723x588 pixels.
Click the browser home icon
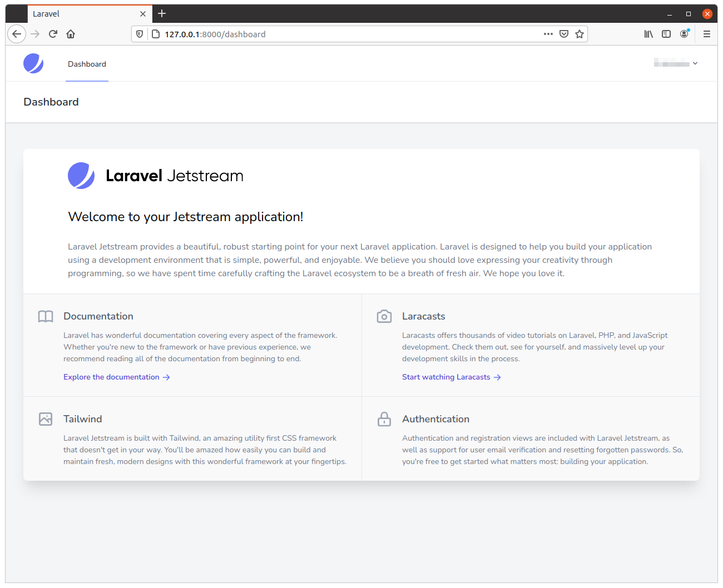coord(71,34)
